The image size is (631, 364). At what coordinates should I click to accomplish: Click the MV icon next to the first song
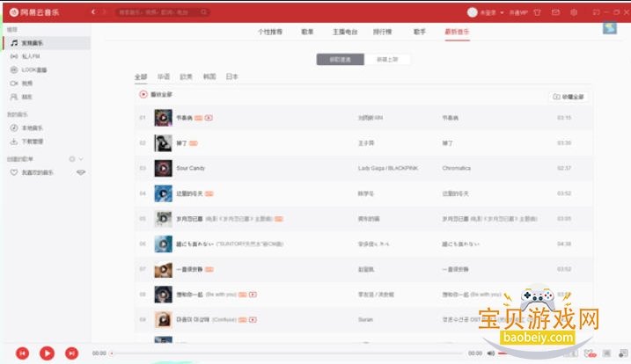[209, 118]
